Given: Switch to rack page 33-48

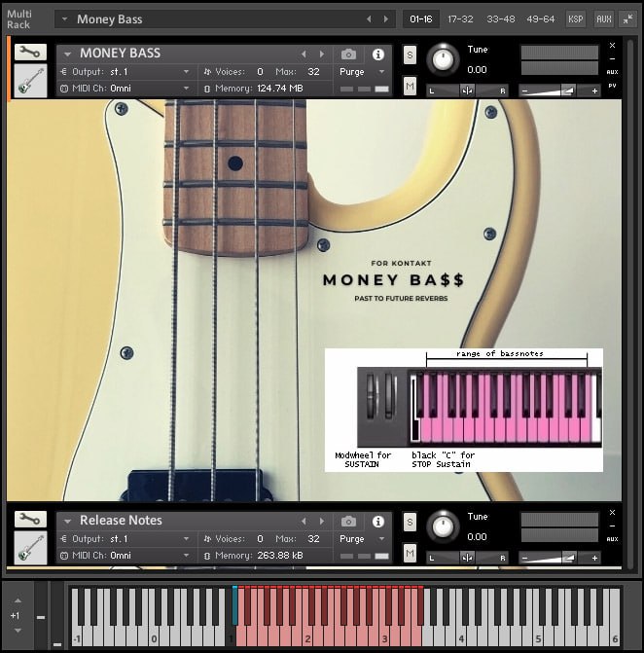Looking at the screenshot, I should click(x=500, y=19).
